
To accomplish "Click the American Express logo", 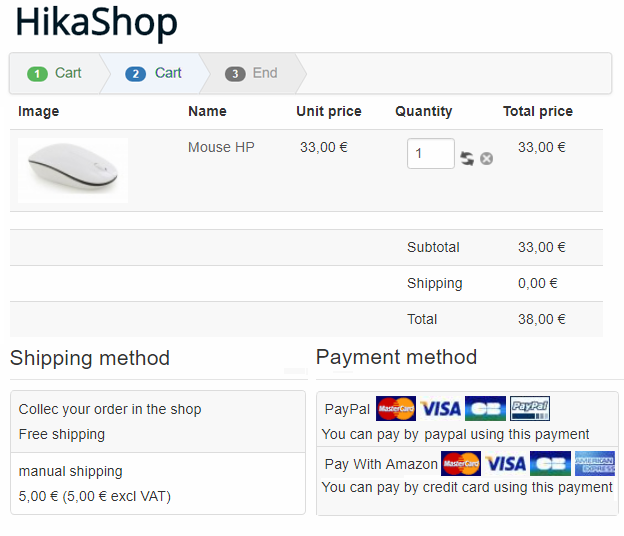I will pyautogui.click(x=595, y=463).
